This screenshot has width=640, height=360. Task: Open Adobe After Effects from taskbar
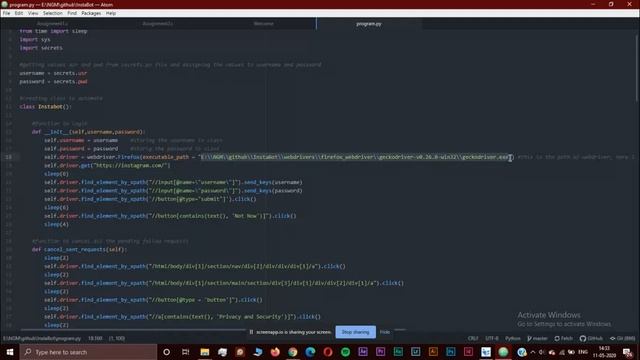[363, 352]
